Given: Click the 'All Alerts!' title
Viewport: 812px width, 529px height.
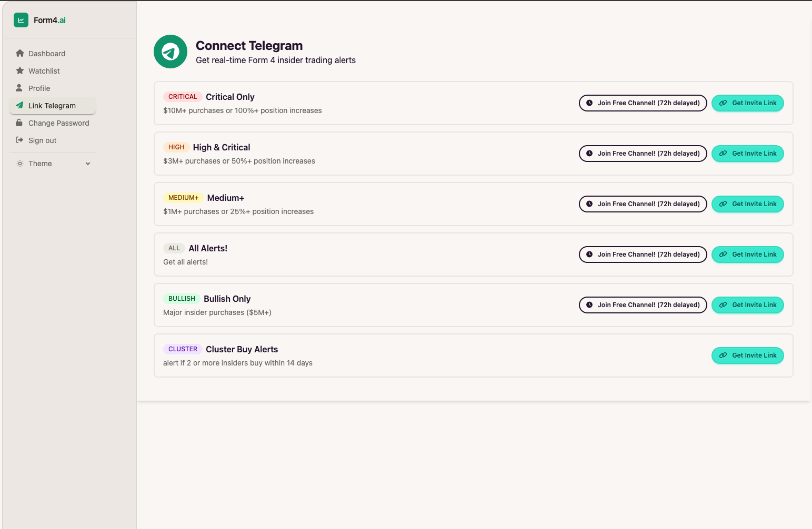Looking at the screenshot, I should (208, 248).
